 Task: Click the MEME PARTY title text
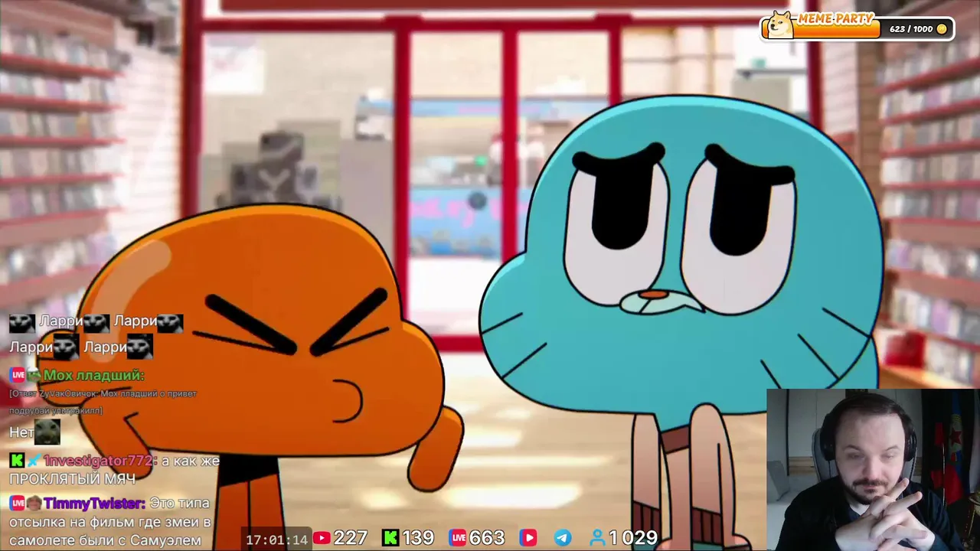(835, 18)
